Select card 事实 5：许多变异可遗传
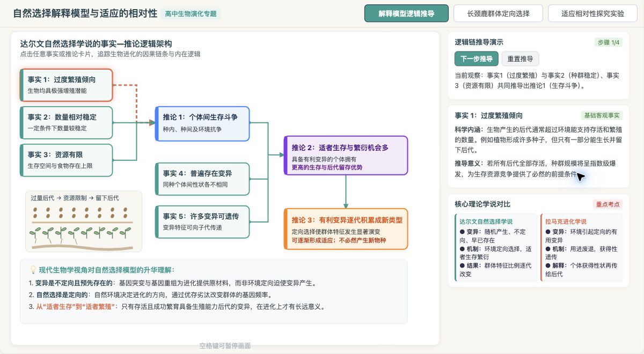 [x=202, y=222]
